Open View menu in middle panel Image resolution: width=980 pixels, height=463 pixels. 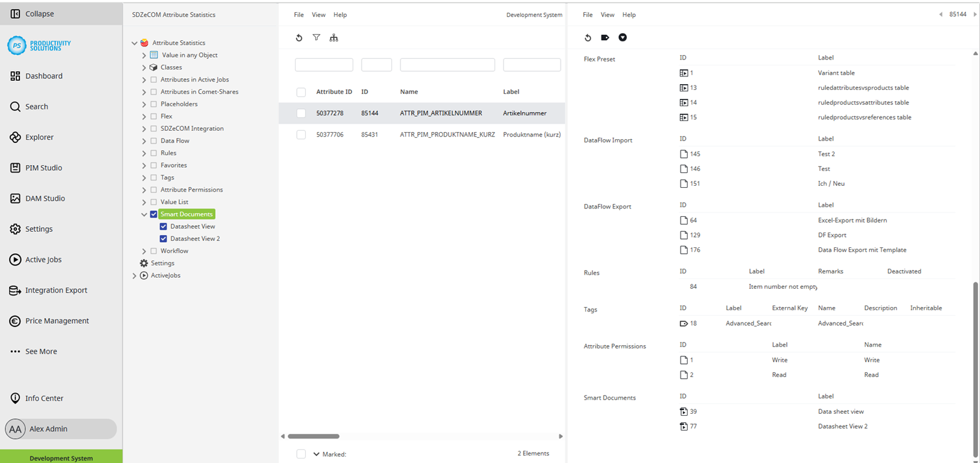click(319, 14)
